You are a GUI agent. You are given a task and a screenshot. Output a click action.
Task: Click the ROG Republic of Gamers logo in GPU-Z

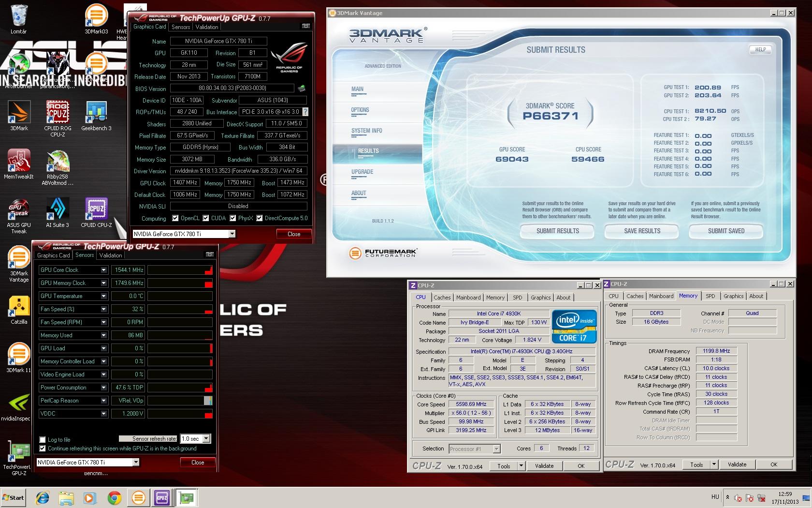tap(289, 58)
